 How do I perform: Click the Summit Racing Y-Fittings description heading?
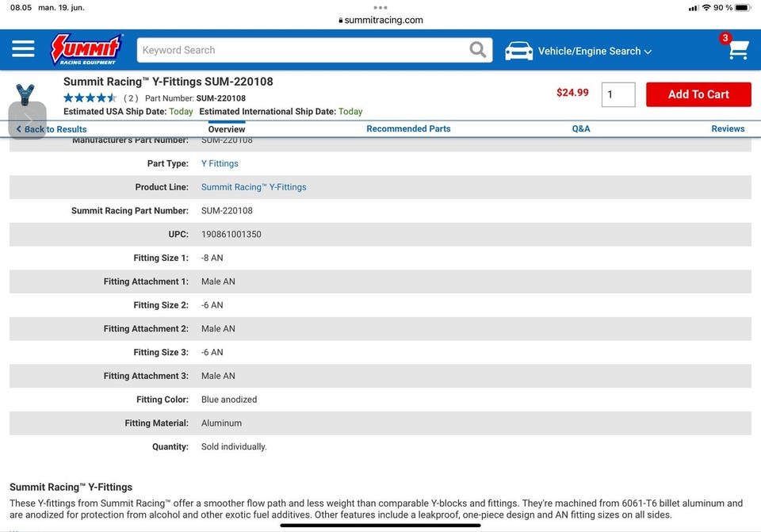pos(71,487)
